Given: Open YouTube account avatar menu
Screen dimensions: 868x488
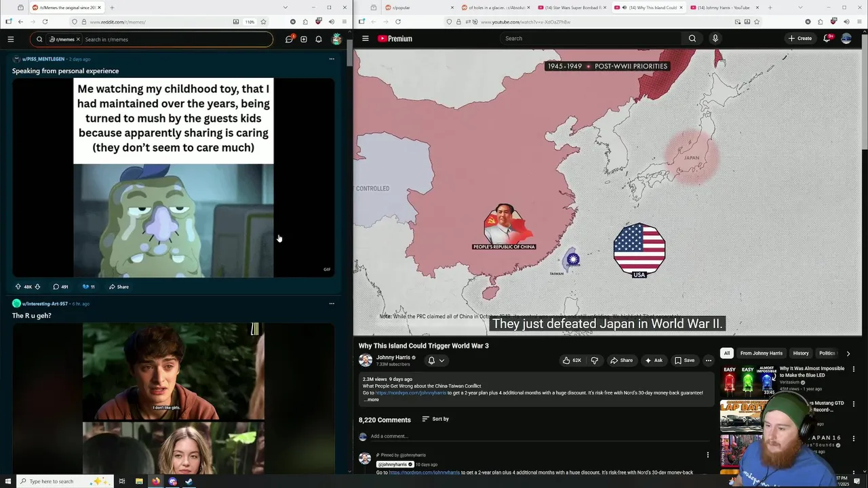Looking at the screenshot, I should click(846, 39).
